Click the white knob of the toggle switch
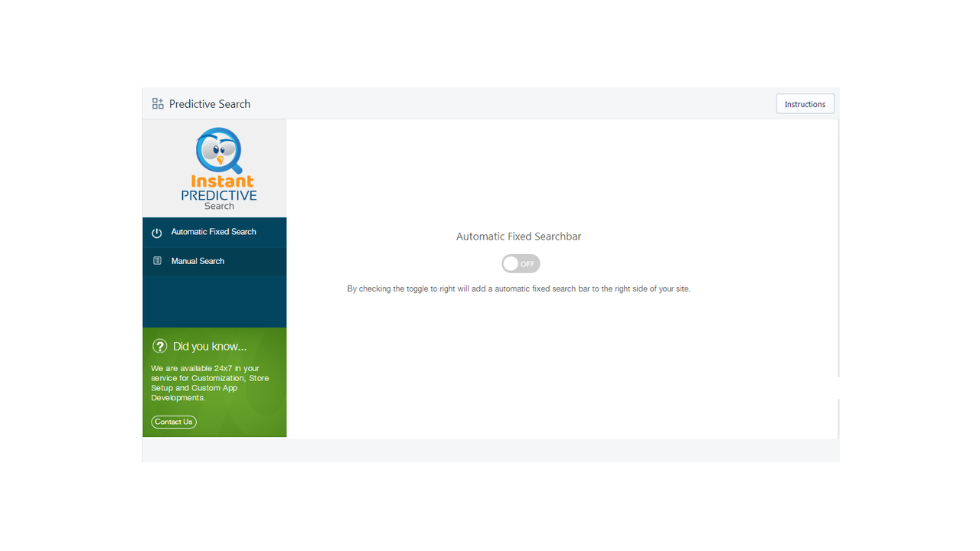This screenshot has width=980, height=551. coord(511,263)
